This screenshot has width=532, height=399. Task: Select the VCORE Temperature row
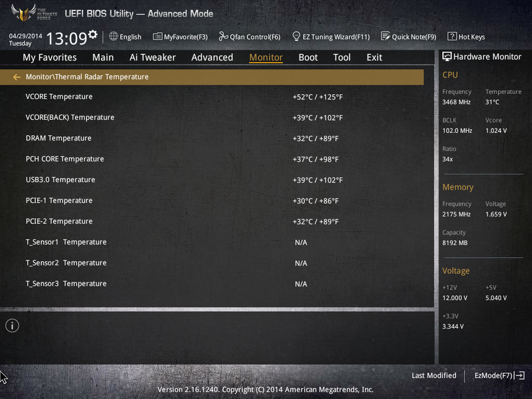point(59,97)
